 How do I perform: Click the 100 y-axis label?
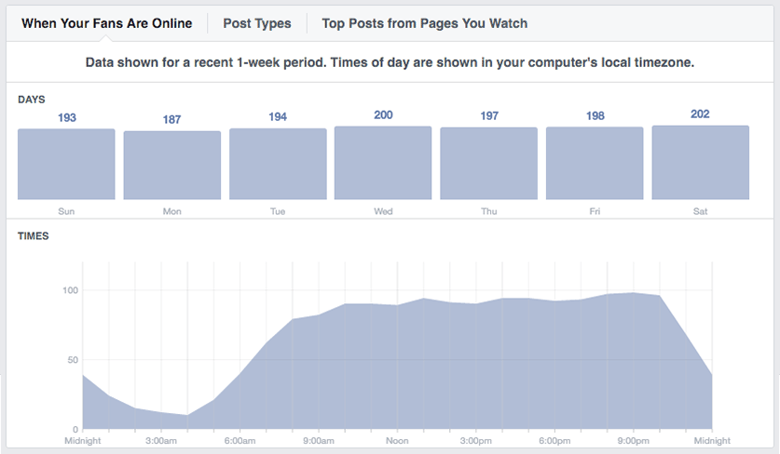[x=70, y=290]
